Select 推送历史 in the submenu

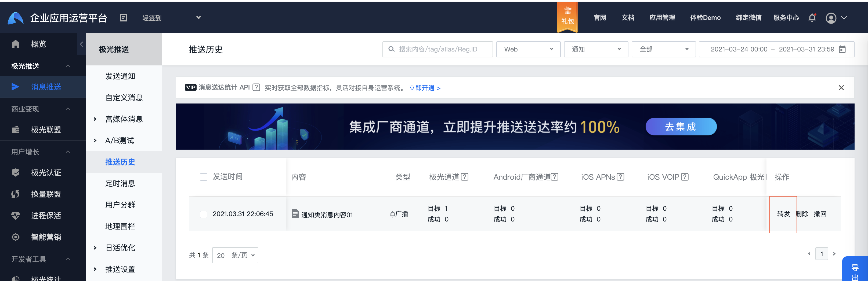click(120, 162)
